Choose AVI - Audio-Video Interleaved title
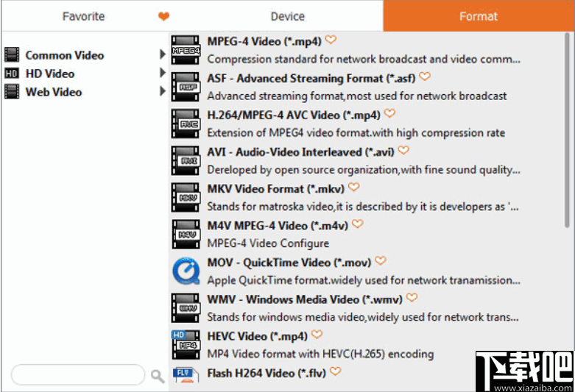Image resolution: width=575 pixels, height=392 pixels. coord(300,152)
